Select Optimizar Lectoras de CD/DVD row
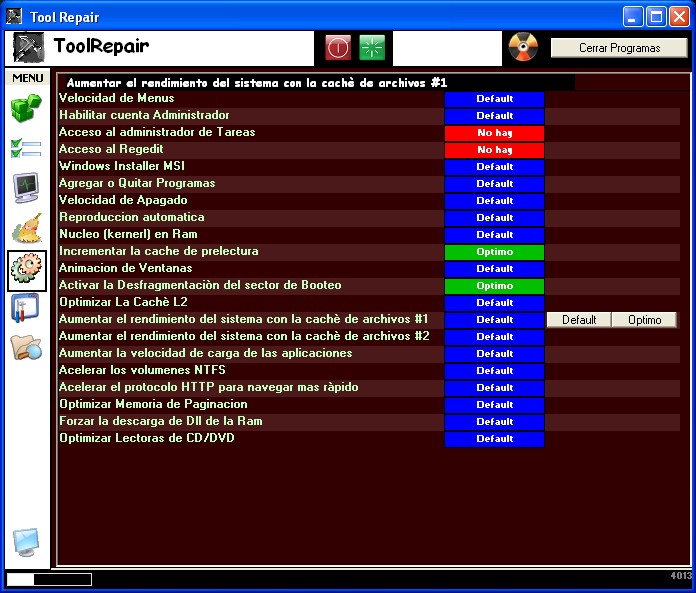The height and width of the screenshot is (593, 696). pos(147,438)
